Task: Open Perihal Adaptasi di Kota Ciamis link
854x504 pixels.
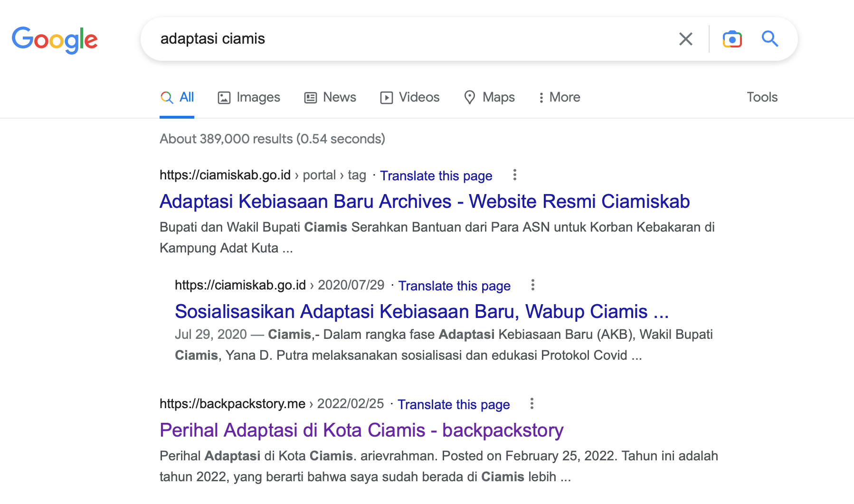Action: pyautogui.click(x=361, y=430)
